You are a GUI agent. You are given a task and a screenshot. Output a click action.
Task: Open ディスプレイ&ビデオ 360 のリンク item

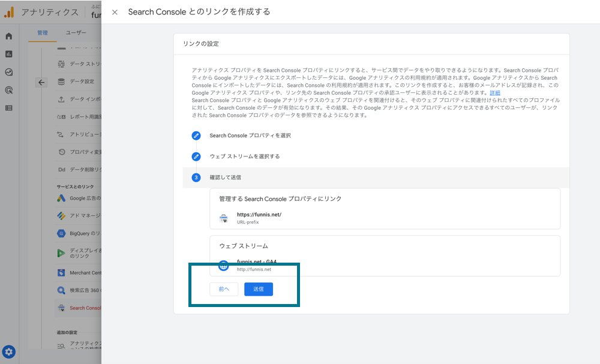click(x=79, y=253)
